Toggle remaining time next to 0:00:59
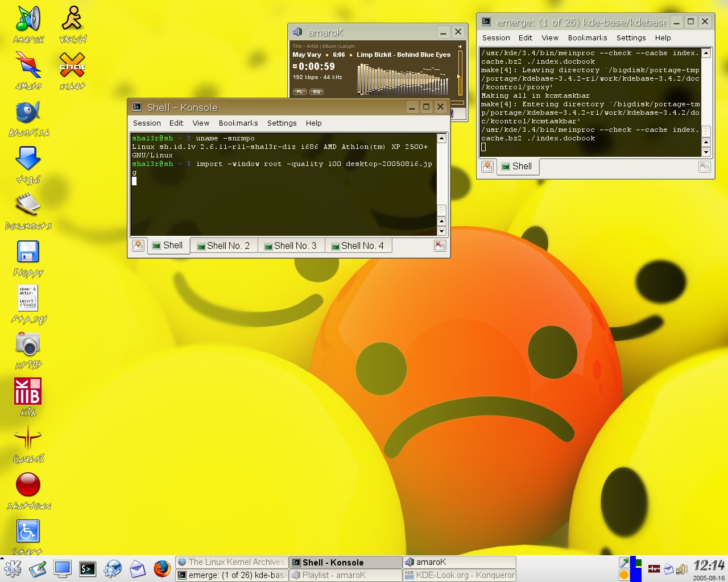 [x=295, y=66]
